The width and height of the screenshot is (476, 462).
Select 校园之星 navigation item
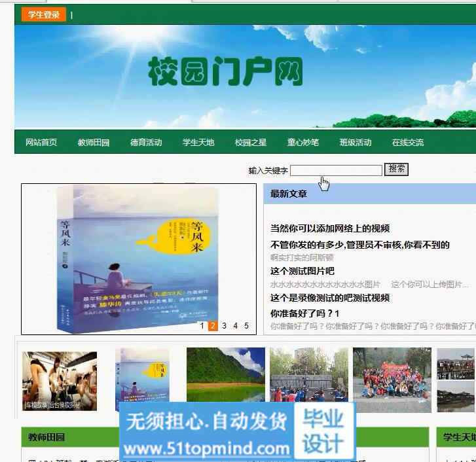[x=251, y=142]
